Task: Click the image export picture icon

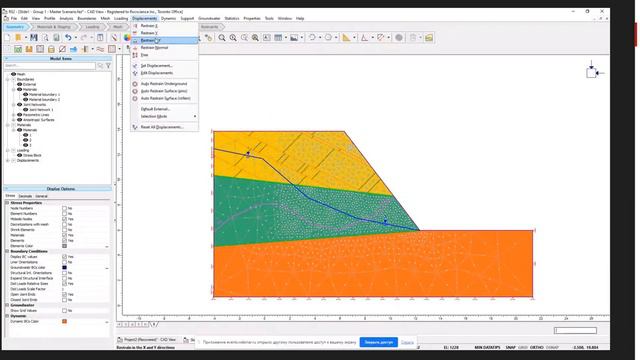Action: [294, 38]
